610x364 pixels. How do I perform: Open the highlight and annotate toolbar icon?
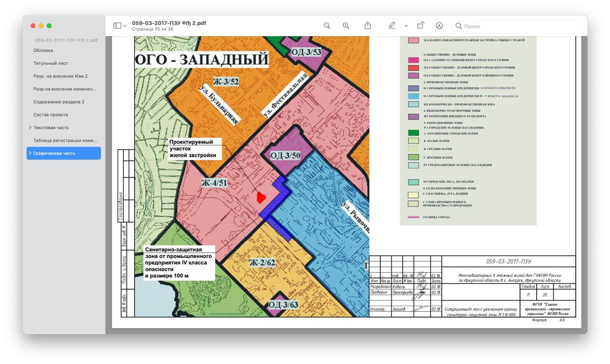pyautogui.click(x=439, y=26)
